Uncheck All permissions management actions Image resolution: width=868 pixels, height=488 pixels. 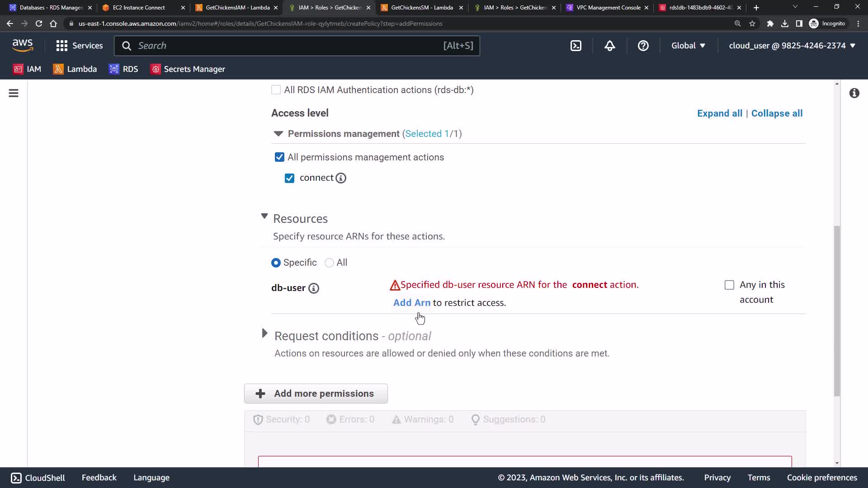pyautogui.click(x=279, y=157)
